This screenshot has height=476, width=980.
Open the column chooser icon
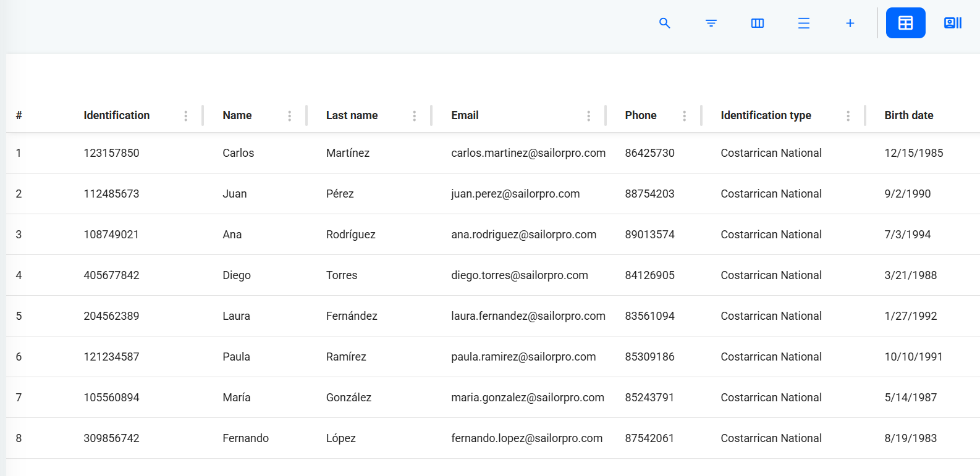[758, 23]
